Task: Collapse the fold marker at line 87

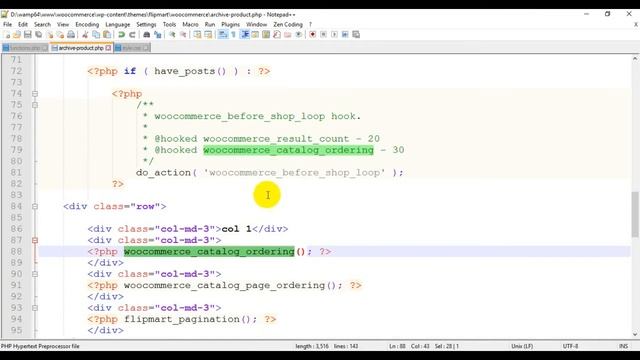Action: click(35, 240)
